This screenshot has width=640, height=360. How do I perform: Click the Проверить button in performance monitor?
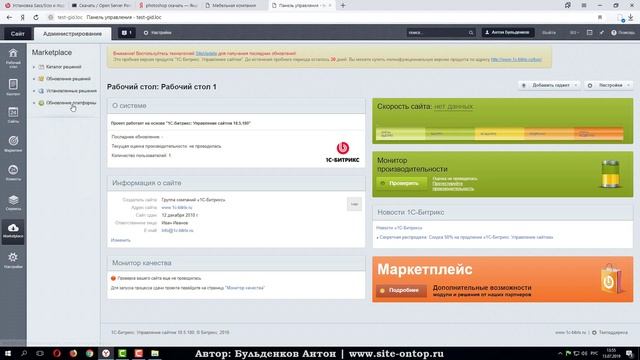(401, 183)
